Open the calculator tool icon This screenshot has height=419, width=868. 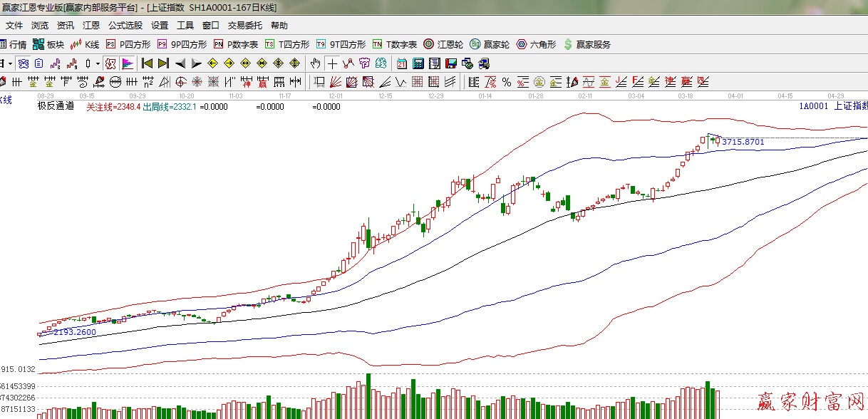[x=418, y=63]
